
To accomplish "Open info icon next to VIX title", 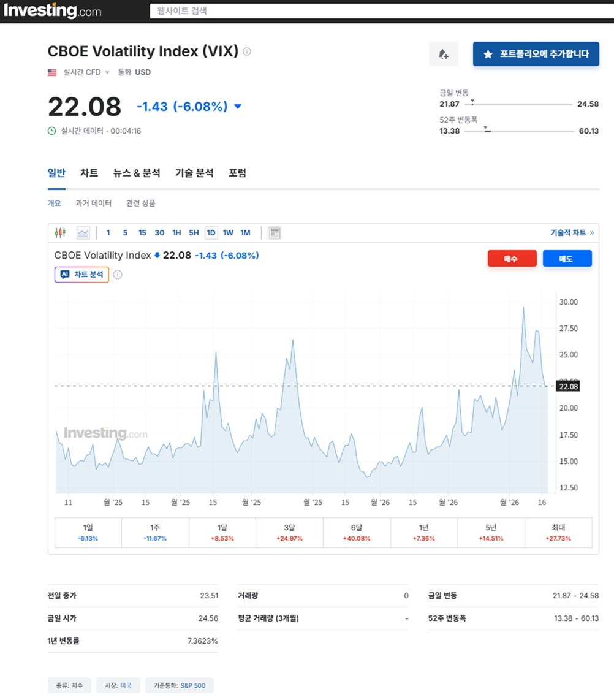I will pos(247,51).
